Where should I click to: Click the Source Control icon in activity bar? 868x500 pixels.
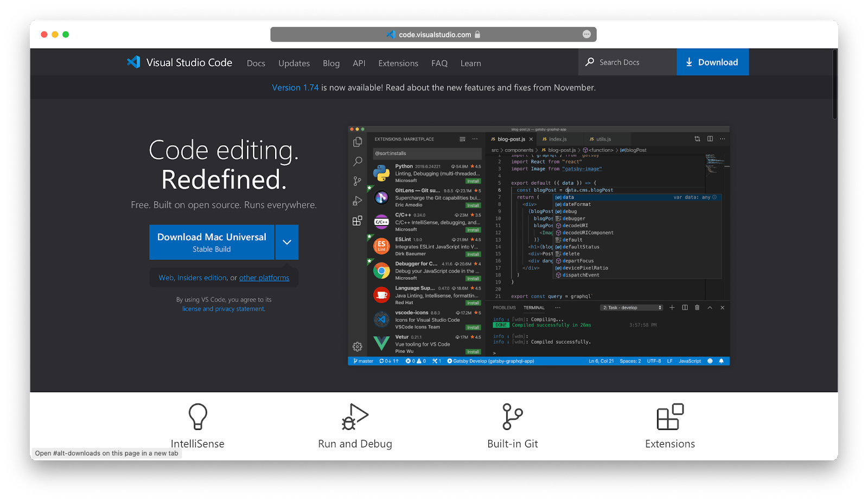click(x=358, y=181)
